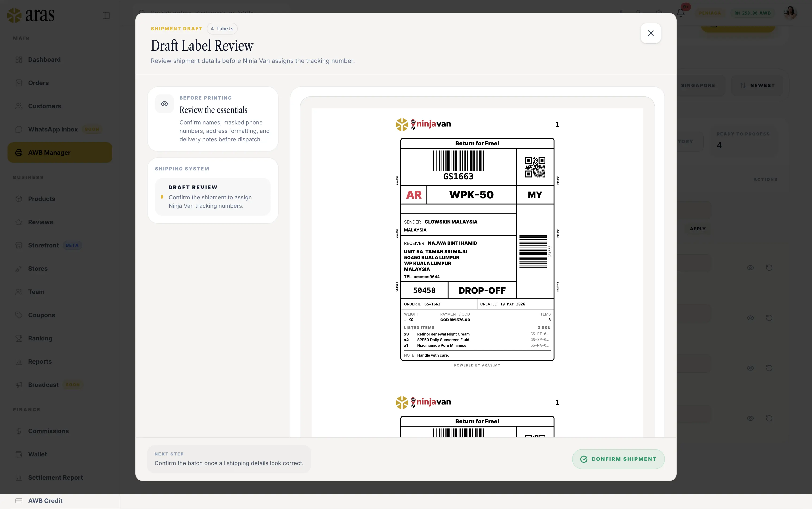Click the Confirm Shipment button
This screenshot has width=812, height=509.
618,459
